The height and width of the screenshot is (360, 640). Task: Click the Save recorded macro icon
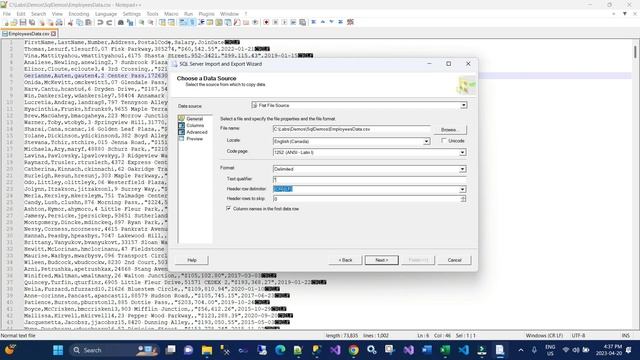[x=302, y=22]
